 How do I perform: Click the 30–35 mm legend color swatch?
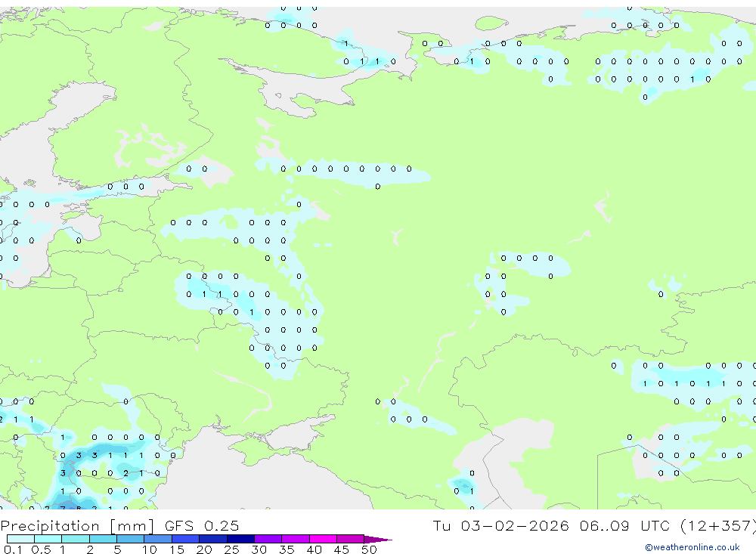[x=268, y=539]
